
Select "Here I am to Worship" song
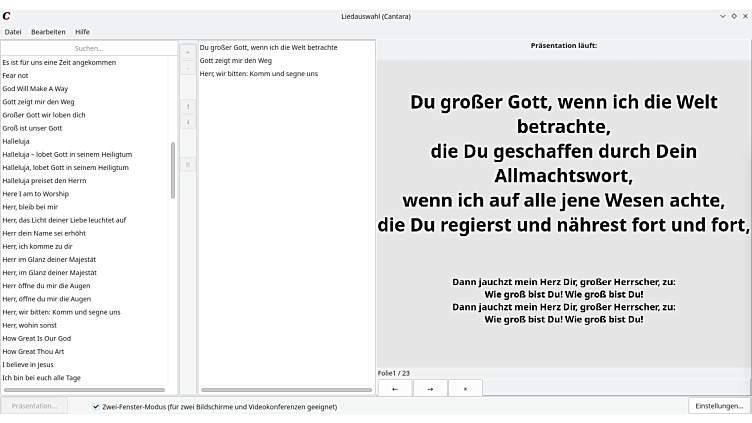click(x=35, y=194)
